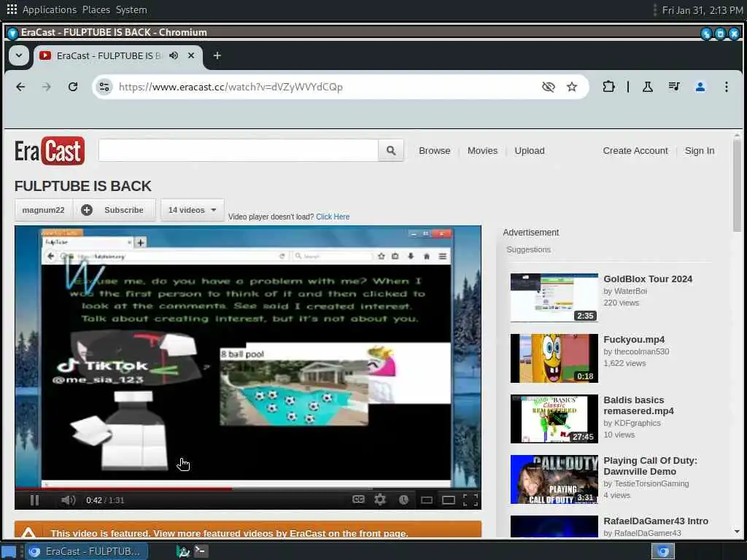Seek on the video progress bar
The width and height of the screenshot is (747, 560).
tap(248, 488)
